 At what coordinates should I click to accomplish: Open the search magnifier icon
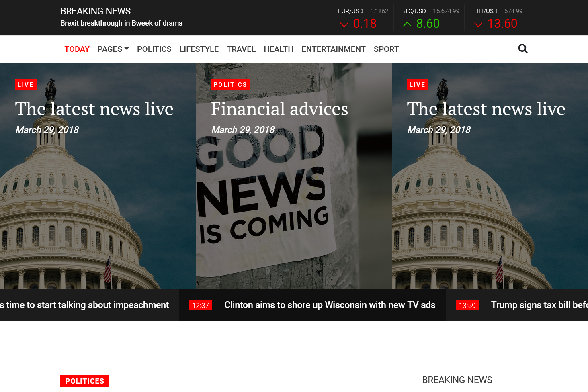(x=522, y=49)
